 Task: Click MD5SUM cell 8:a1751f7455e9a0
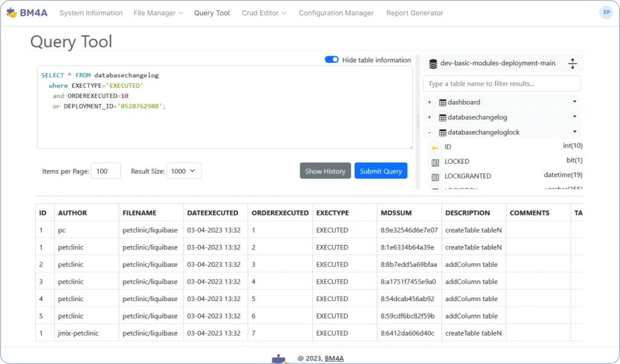point(409,282)
